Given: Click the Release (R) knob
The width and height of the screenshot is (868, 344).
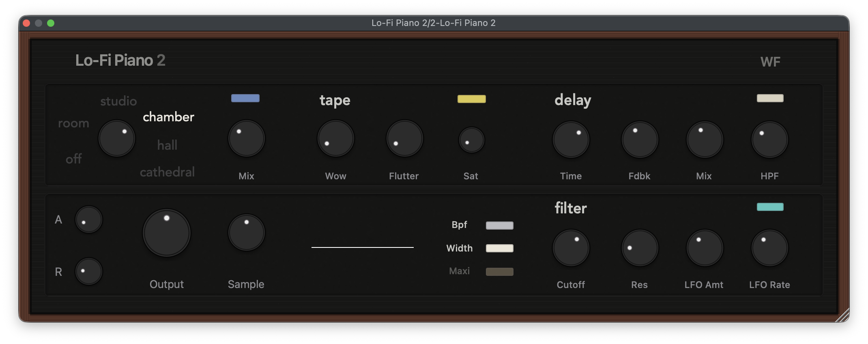Looking at the screenshot, I should [x=89, y=271].
